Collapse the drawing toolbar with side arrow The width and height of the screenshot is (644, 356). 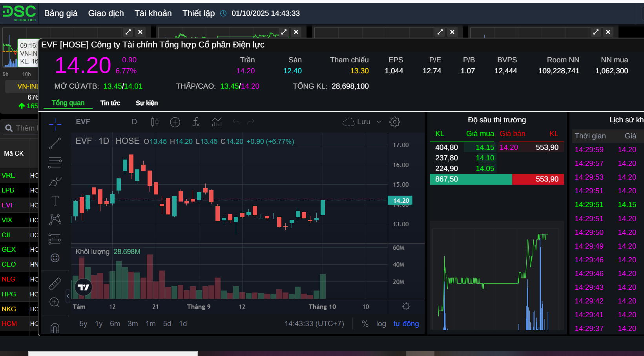tap(68, 296)
